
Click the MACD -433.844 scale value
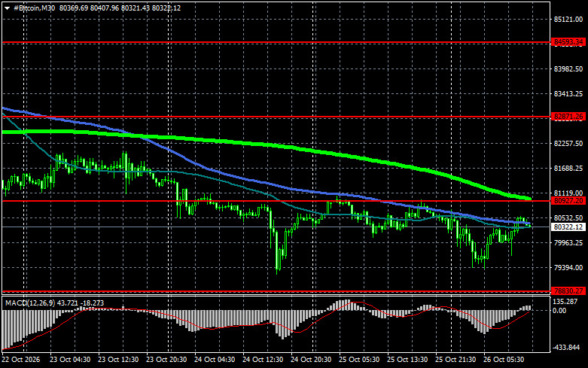tap(567, 348)
